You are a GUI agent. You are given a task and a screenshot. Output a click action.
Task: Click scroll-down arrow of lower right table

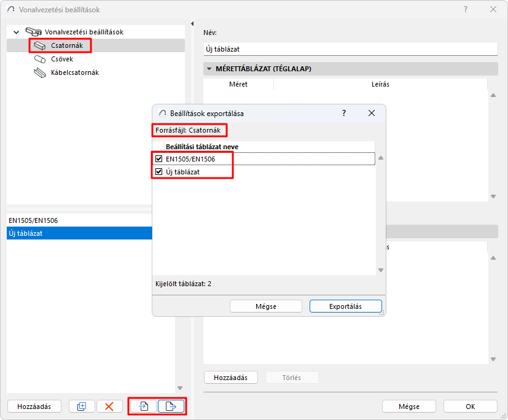click(493, 359)
